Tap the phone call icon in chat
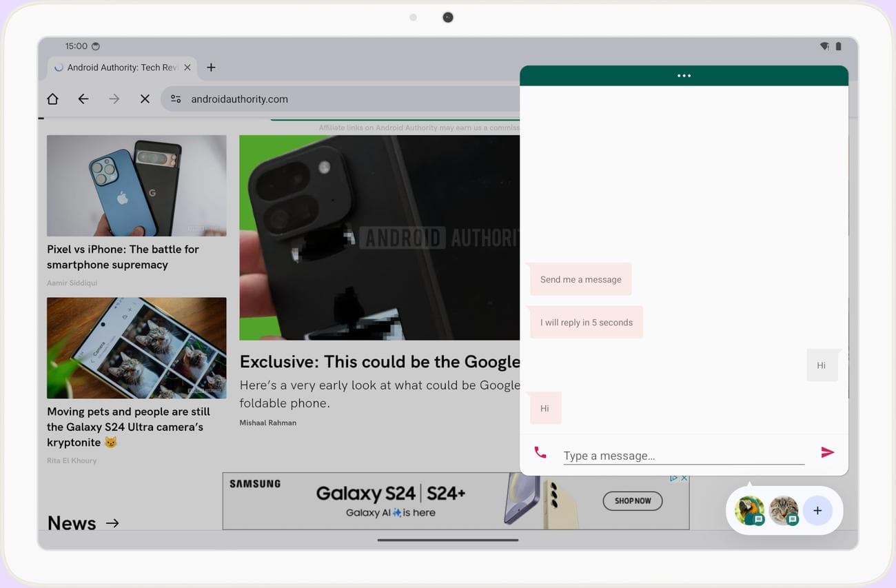This screenshot has width=896, height=588. coord(540,453)
